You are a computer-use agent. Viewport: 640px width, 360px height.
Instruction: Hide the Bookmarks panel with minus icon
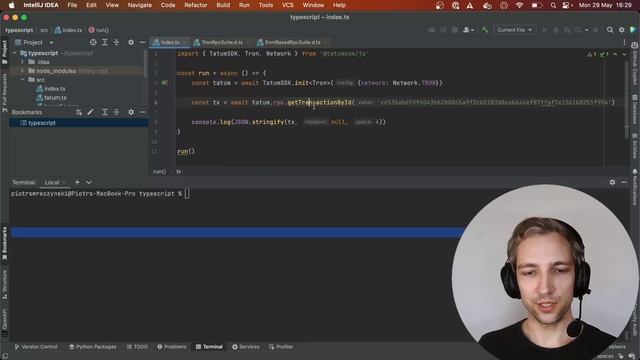coord(142,112)
